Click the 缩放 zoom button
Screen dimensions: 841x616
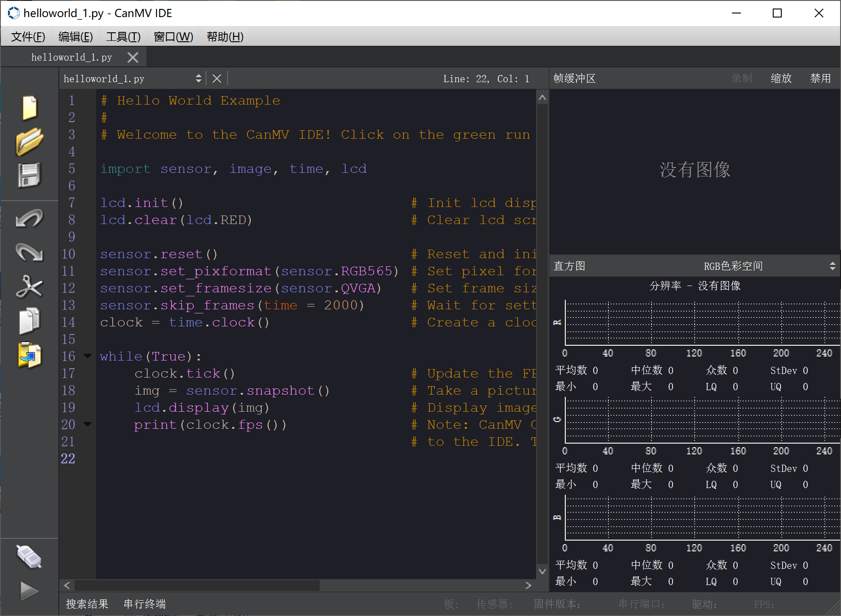(781, 79)
